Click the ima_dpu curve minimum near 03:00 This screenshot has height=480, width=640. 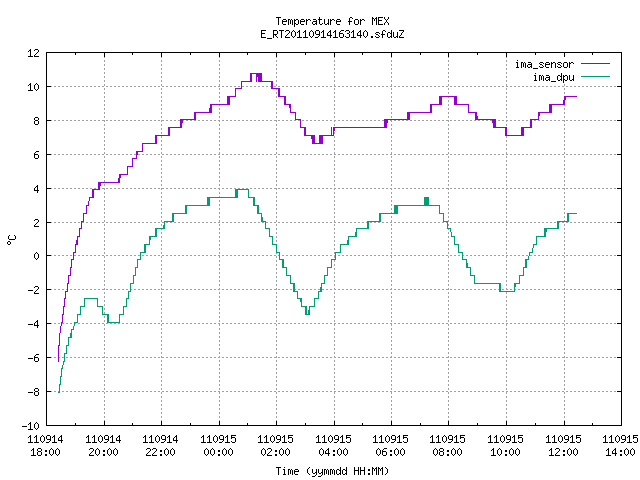point(307,313)
